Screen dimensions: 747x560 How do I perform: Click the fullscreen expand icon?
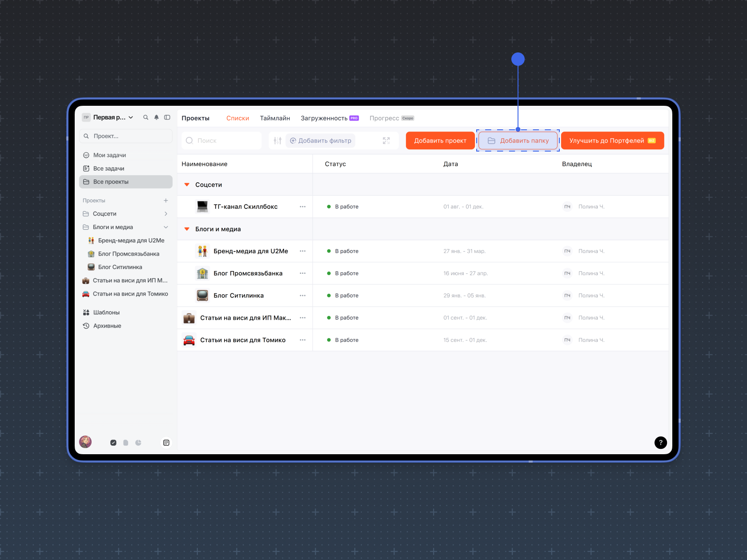386,140
